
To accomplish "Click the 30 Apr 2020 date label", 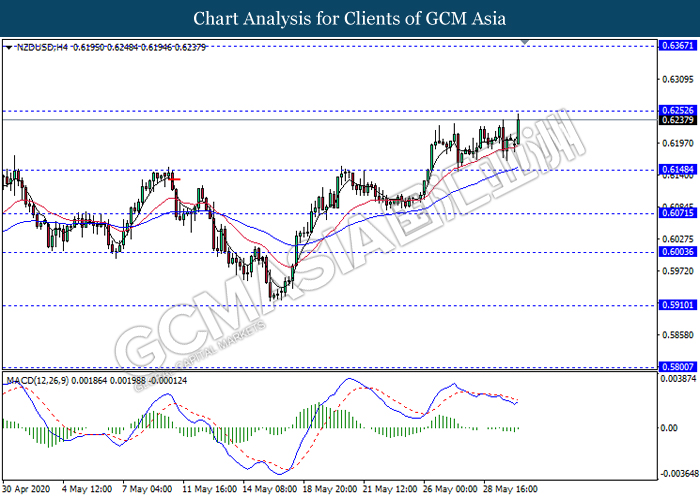I will click(x=26, y=489).
